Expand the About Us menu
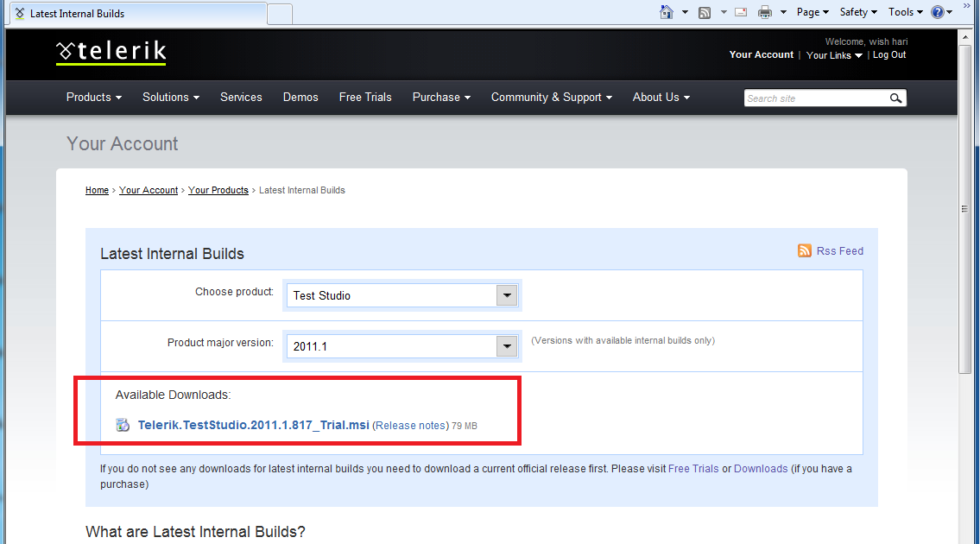 (x=661, y=97)
